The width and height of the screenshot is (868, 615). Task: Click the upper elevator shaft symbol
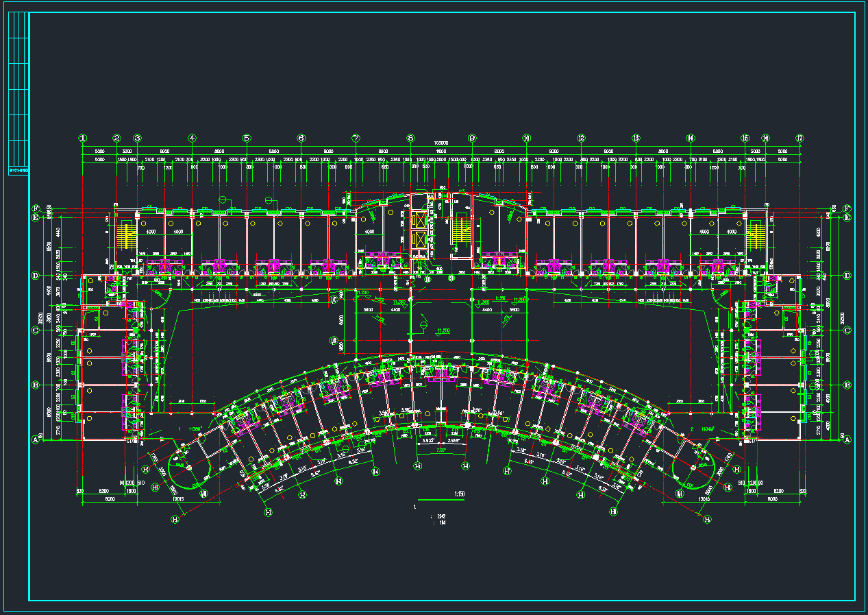[x=417, y=220]
